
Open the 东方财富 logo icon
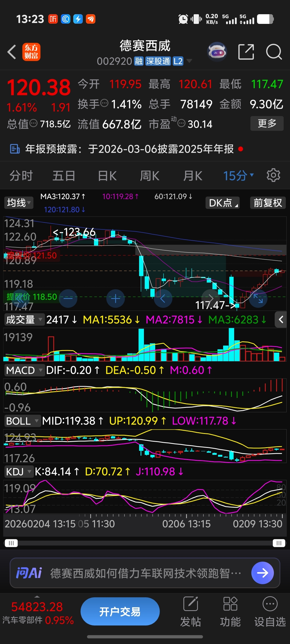click(31, 52)
